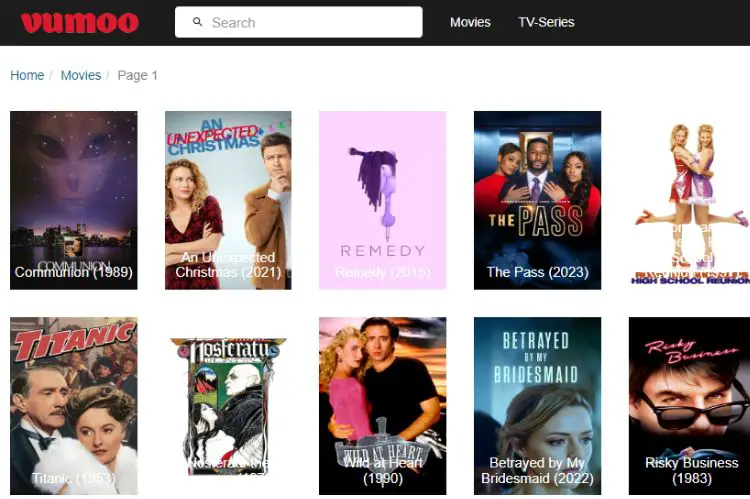
Task: Open Remedy (2015) movie poster
Action: (383, 200)
